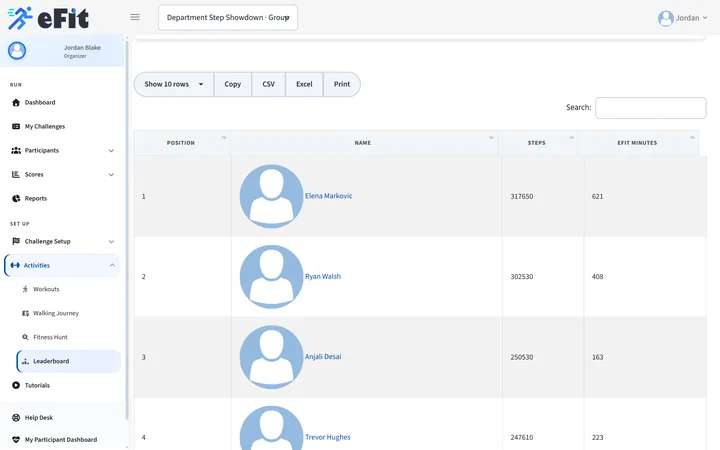Open My Participant Dashboard
Viewport: 720px width, 450px height.
pyautogui.click(x=62, y=439)
